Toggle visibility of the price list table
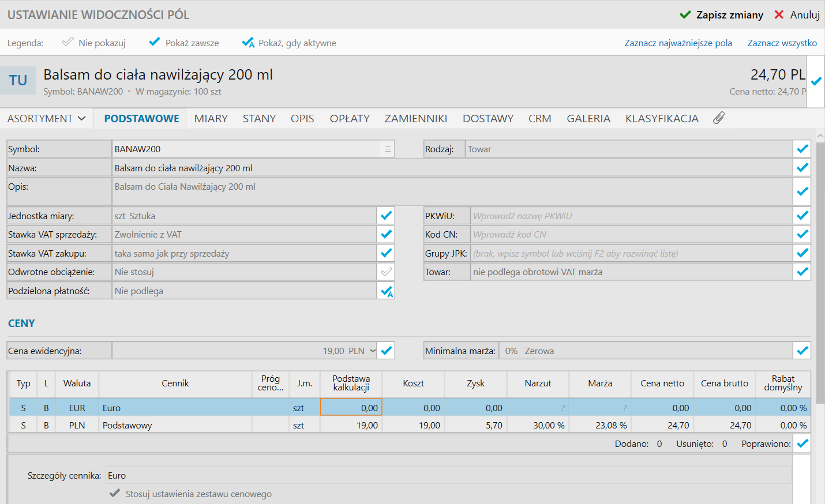825x504 pixels. 802,443
